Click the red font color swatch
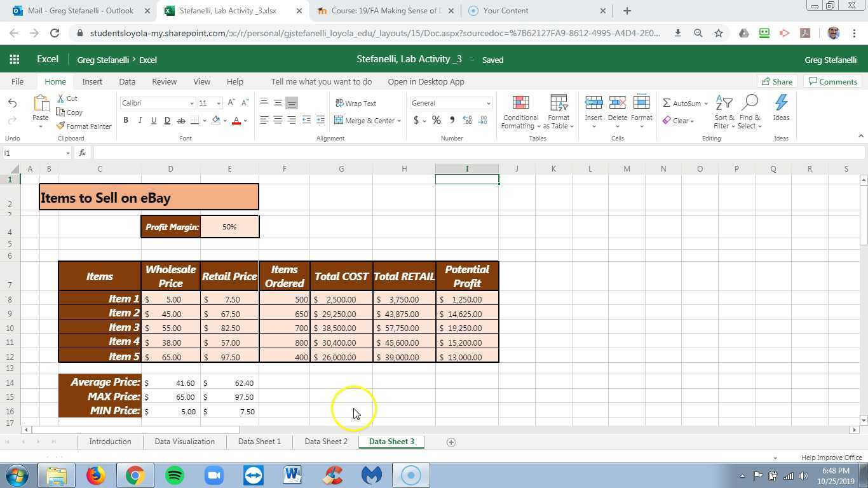The image size is (868, 488). click(236, 121)
